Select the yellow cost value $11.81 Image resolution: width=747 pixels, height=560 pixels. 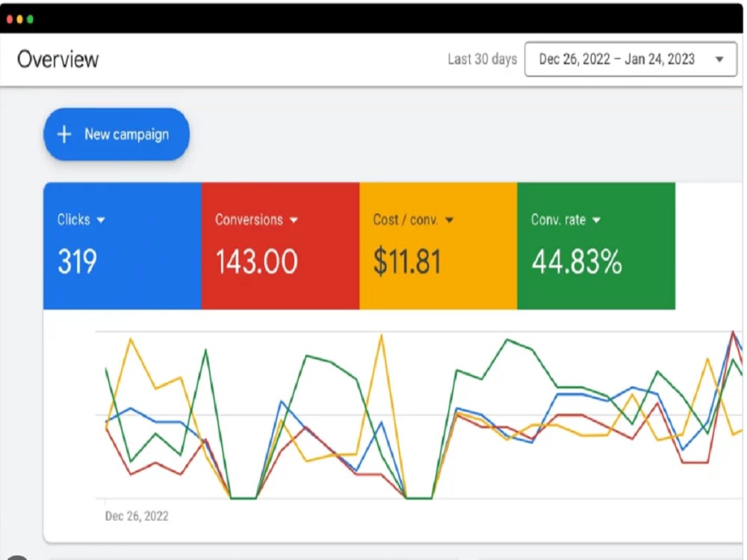tap(407, 262)
